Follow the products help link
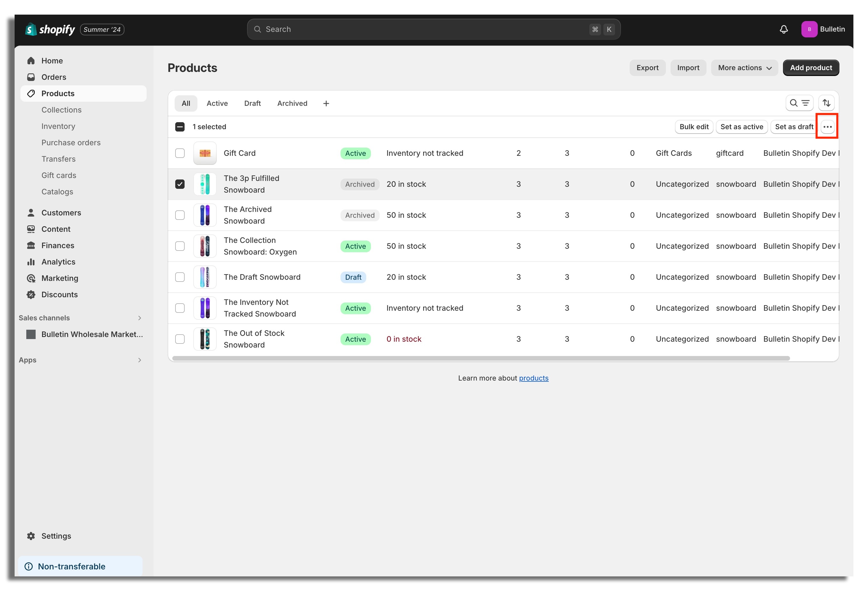 pos(534,378)
